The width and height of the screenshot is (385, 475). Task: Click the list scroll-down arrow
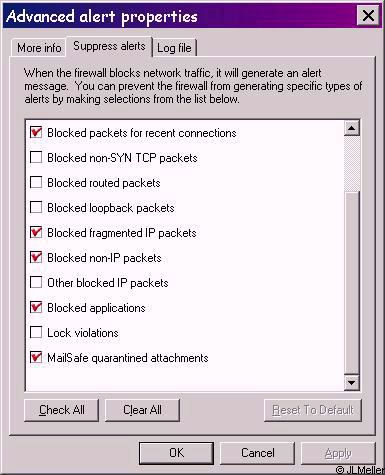click(x=352, y=382)
